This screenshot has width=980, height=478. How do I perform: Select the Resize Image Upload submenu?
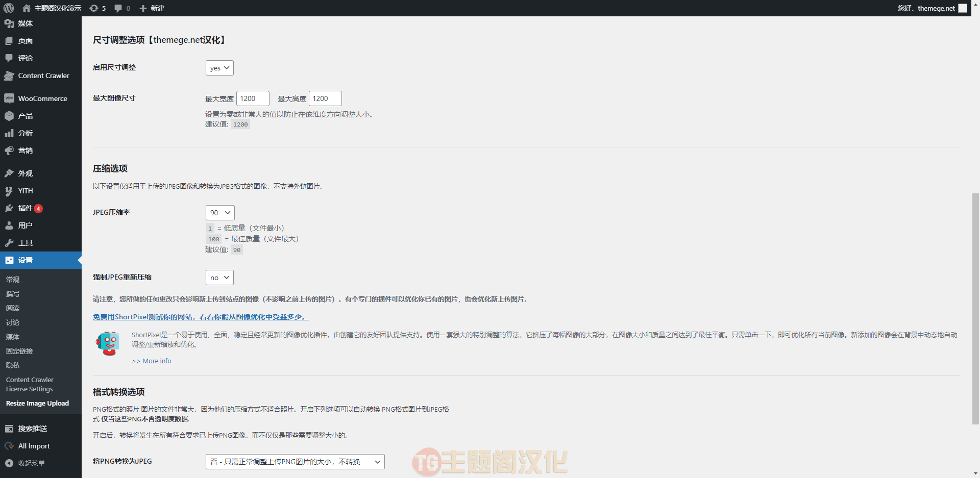coord(37,404)
